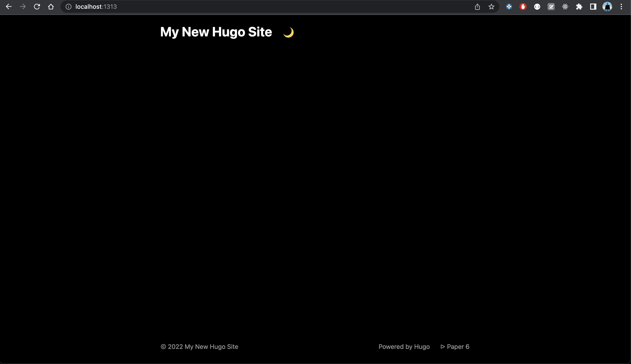The width and height of the screenshot is (631, 364).
Task: Click the share page icon
Action: (x=477, y=7)
